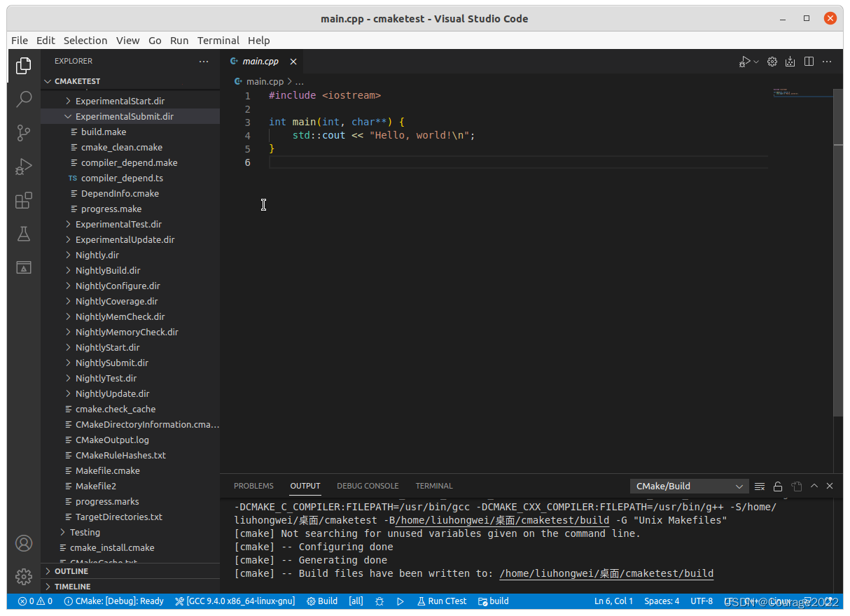Viewport: 850px width, 616px height.
Task: Collapse the CMAKETEST explorer section
Action: click(130, 81)
